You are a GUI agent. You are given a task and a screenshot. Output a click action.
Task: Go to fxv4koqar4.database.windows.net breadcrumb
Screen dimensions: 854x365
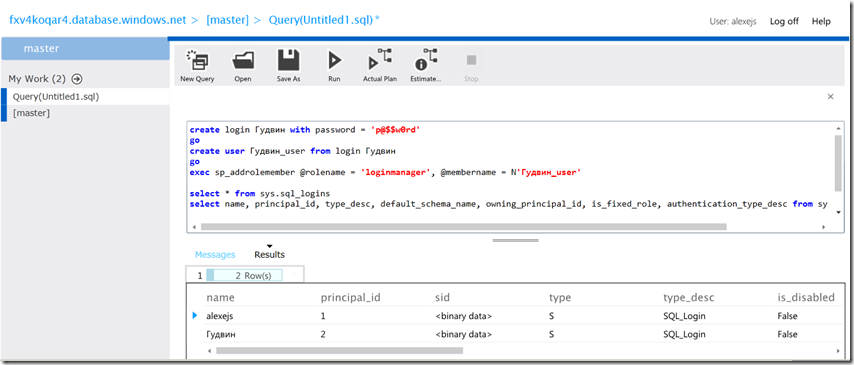[x=98, y=21]
